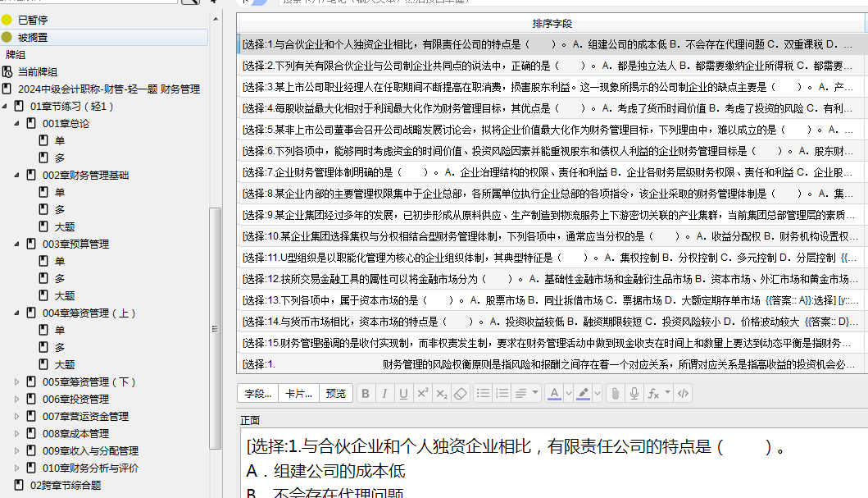
Task: Toggle the HTML editor icon
Action: (683, 393)
